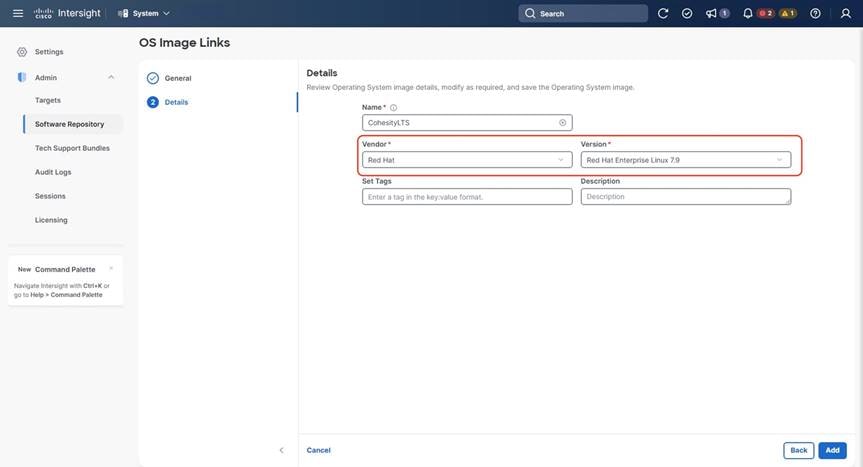Click the Search box in top bar
This screenshot has height=467, width=863.
pos(583,13)
